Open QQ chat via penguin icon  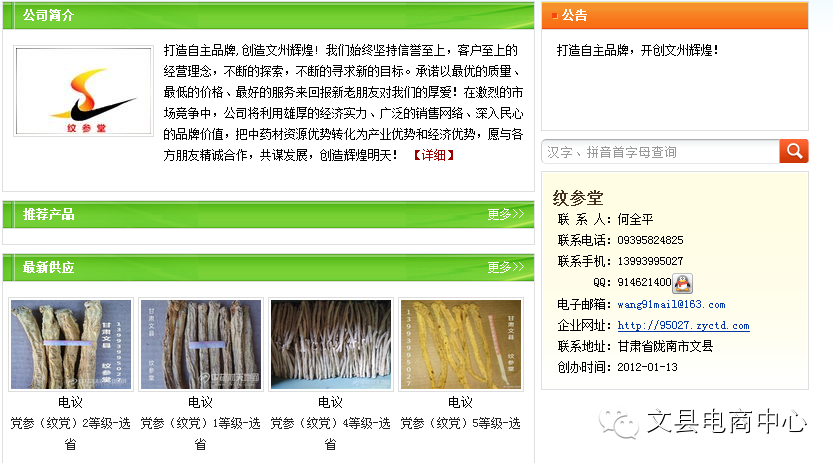click(x=683, y=283)
